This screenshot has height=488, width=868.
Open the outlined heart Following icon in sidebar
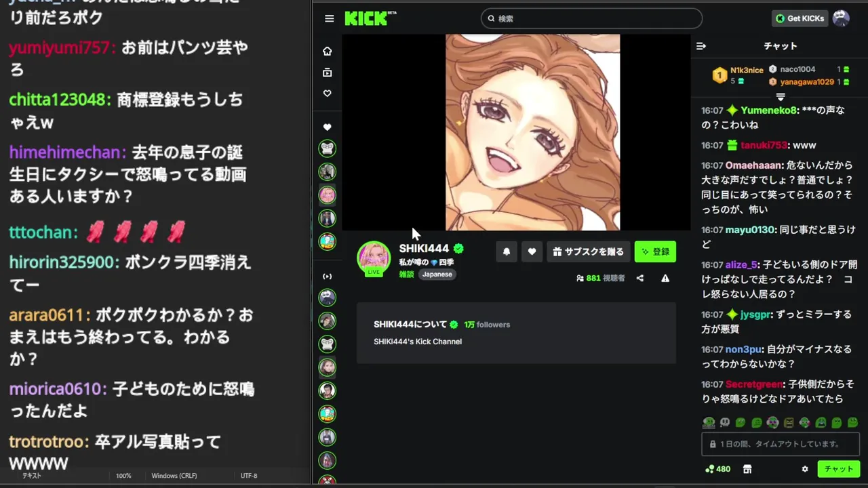328,94
